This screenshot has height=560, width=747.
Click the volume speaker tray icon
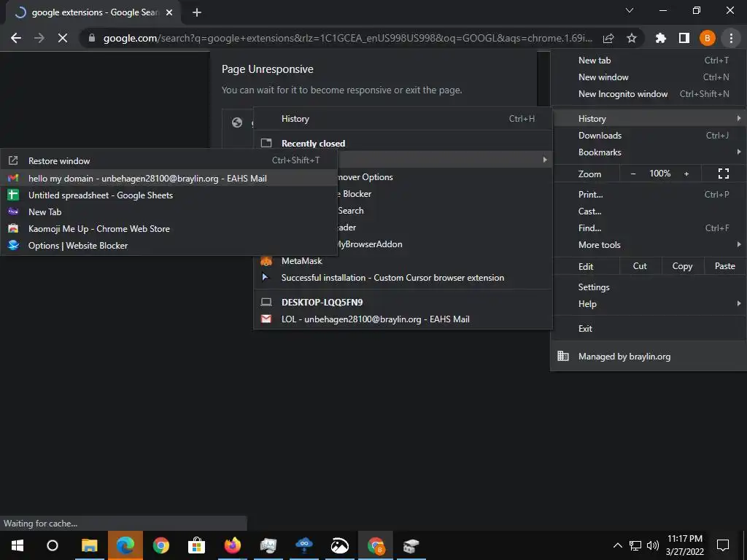[x=653, y=545]
